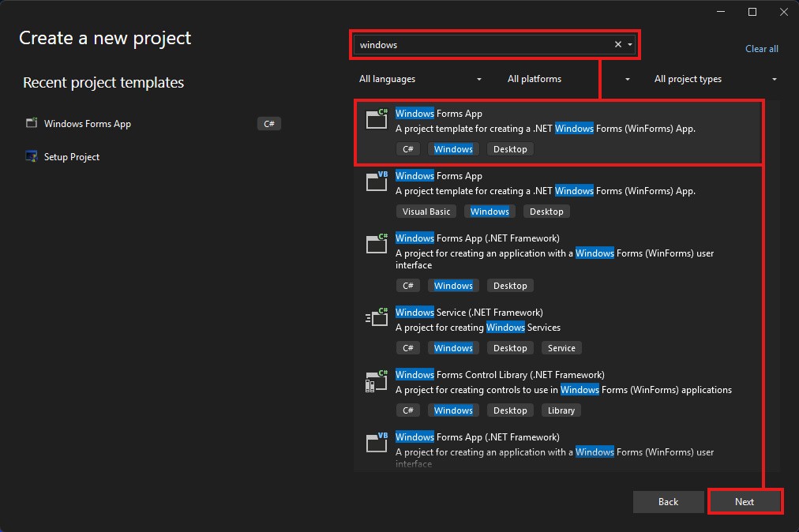Click the recent Setup Project icon

pyautogui.click(x=32, y=156)
